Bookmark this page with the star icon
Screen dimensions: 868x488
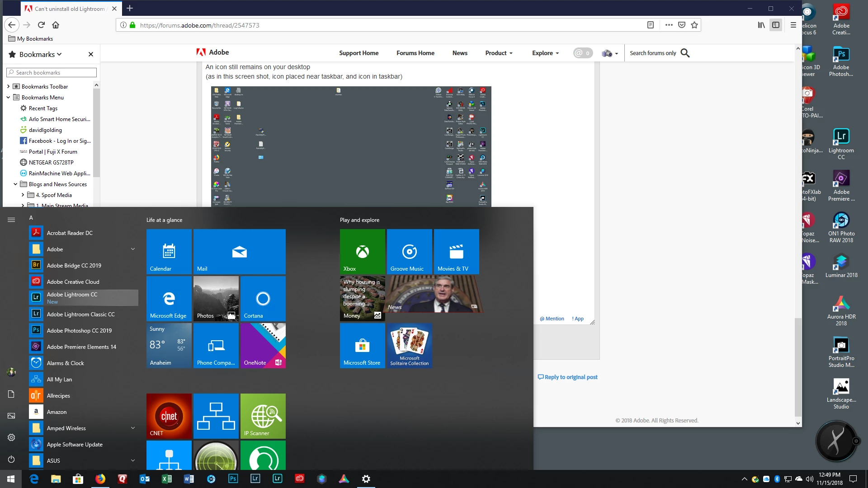click(694, 25)
